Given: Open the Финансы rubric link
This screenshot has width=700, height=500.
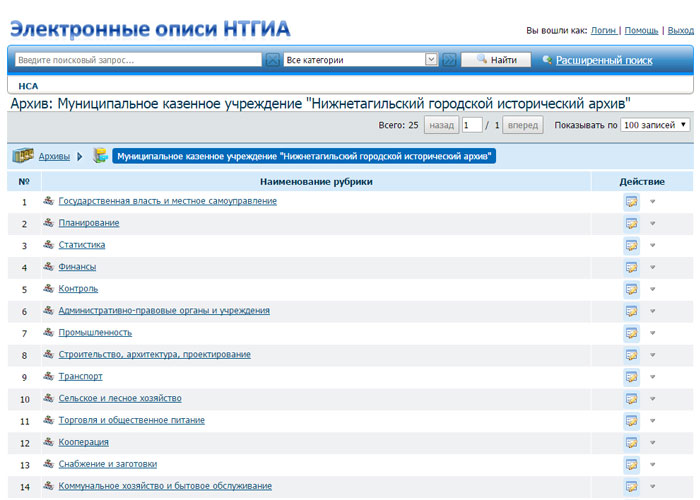Looking at the screenshot, I should (x=77, y=267).
